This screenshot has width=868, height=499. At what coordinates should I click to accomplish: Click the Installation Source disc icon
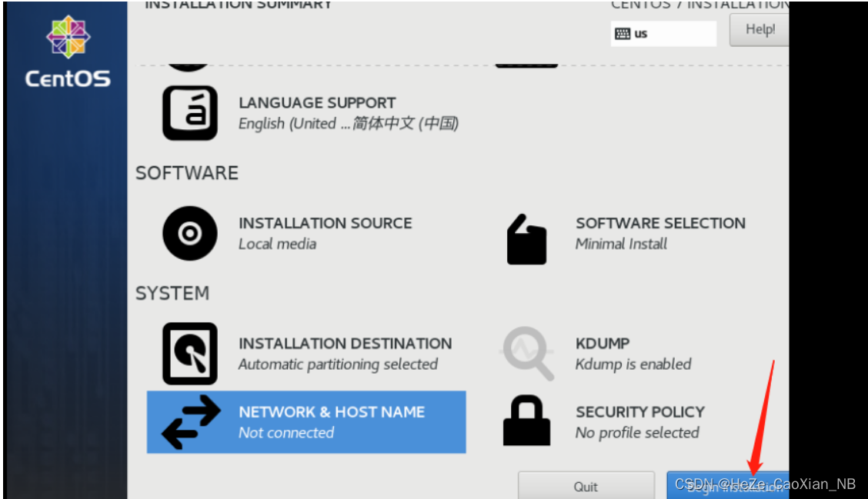190,234
